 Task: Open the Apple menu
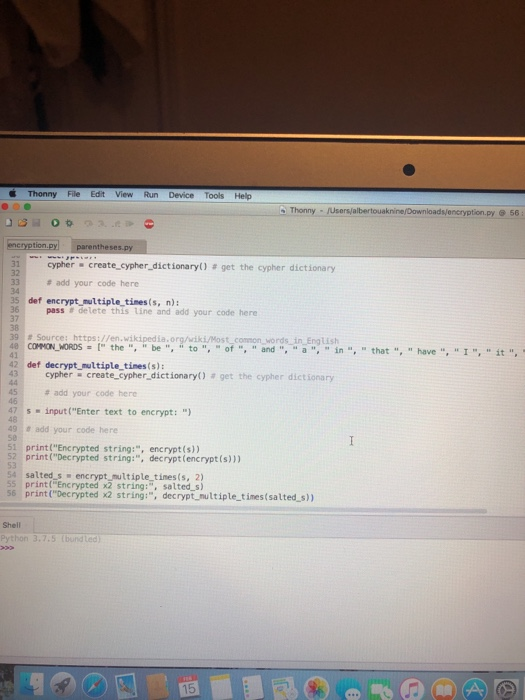click(x=13, y=193)
